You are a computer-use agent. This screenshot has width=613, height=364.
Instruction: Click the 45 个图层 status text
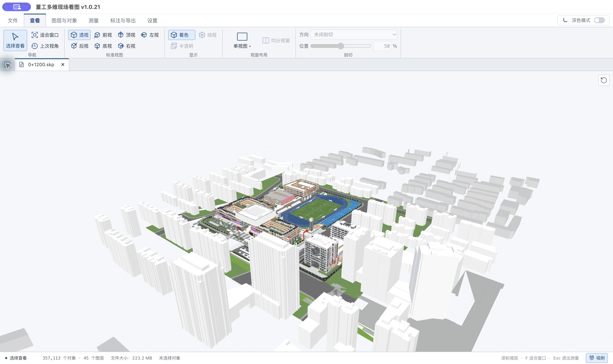(x=94, y=358)
